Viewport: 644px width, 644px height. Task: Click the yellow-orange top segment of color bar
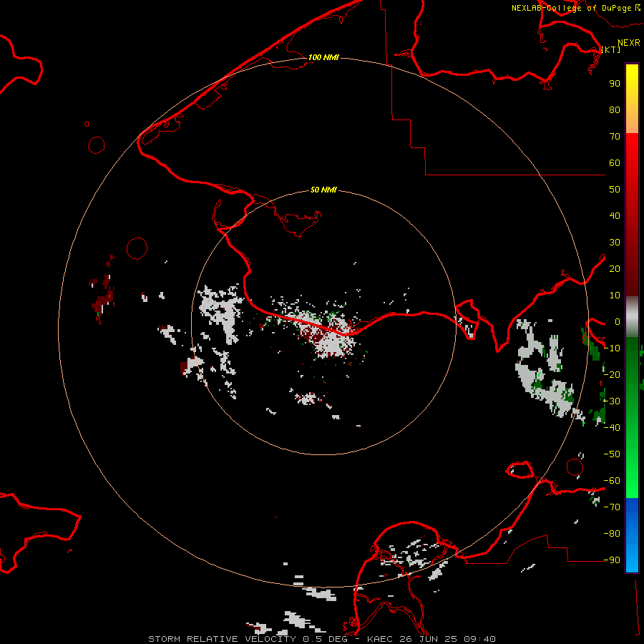[632, 99]
